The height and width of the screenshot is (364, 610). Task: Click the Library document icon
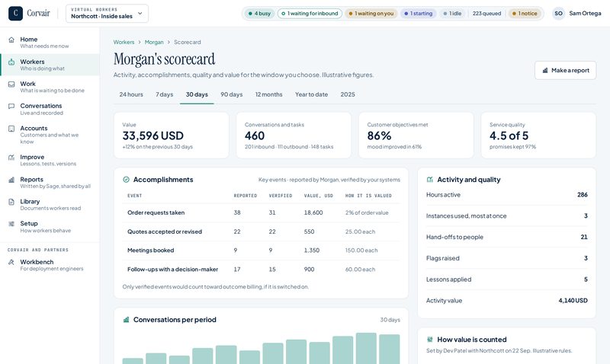(x=11, y=202)
